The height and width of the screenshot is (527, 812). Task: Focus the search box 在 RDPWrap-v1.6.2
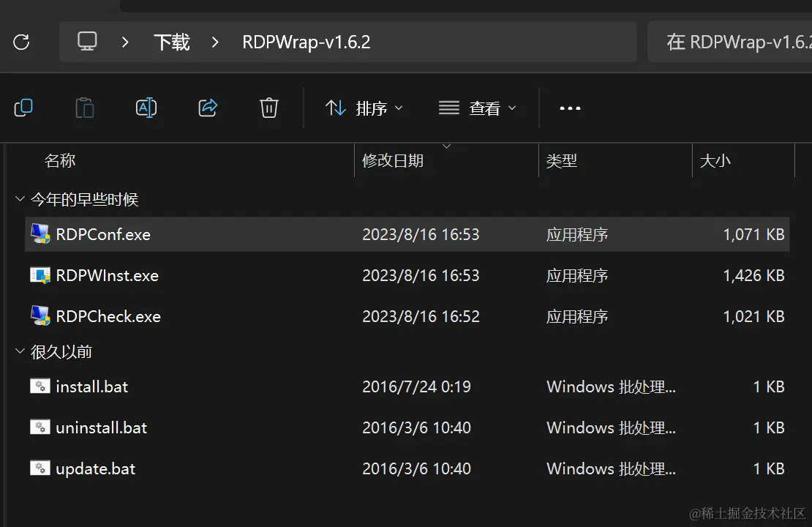[730, 42]
